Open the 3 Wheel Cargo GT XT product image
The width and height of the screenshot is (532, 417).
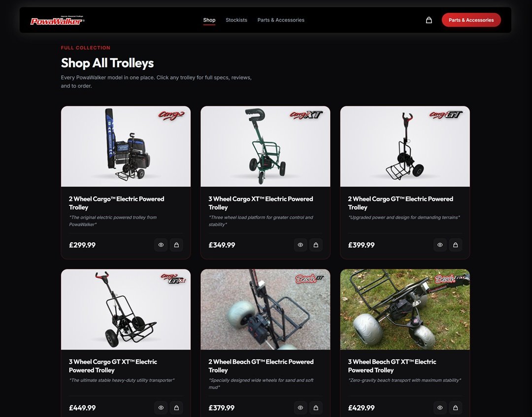point(126,310)
